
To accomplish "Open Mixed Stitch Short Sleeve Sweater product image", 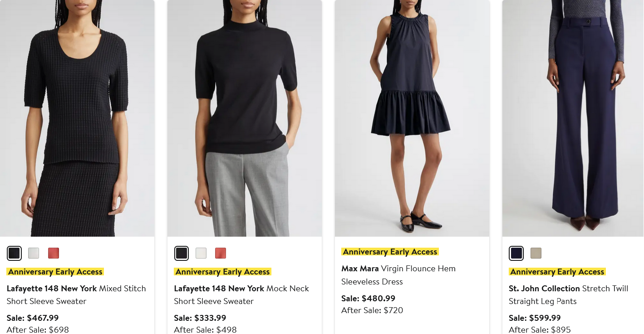I will [77, 118].
